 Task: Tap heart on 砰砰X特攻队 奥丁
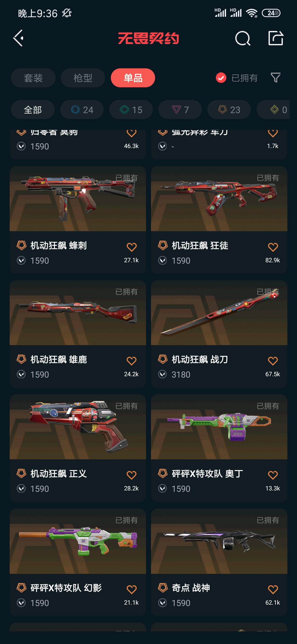[x=273, y=475]
